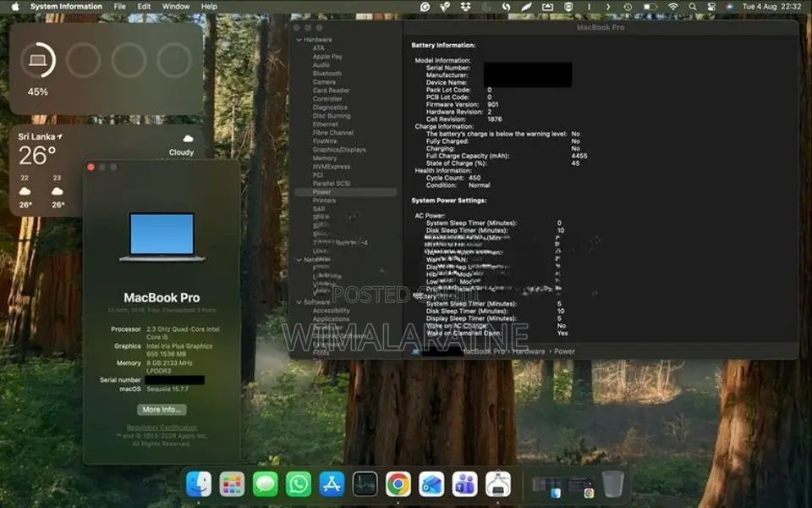The height and width of the screenshot is (508, 812).
Task: Close the About This Mac window
Action: (91, 167)
